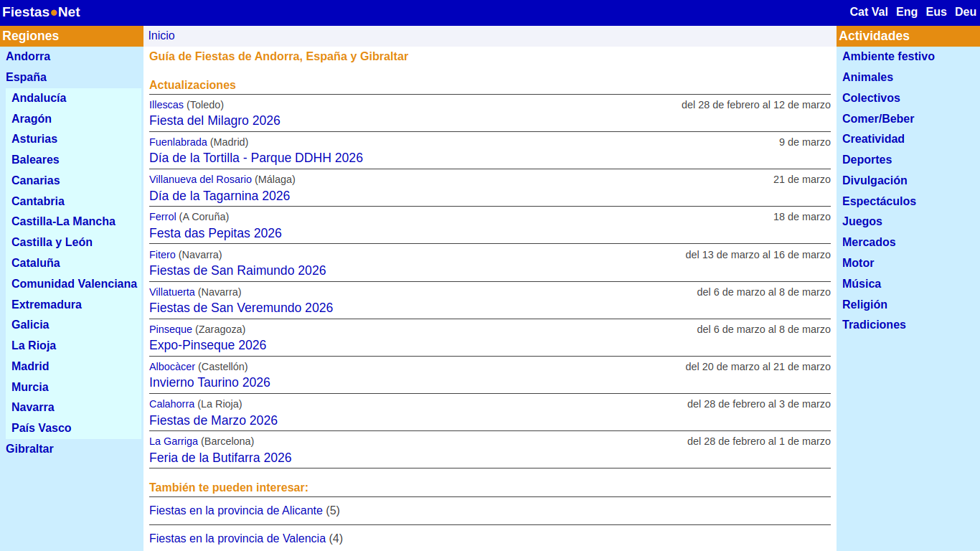
Task: Open the Baleares region
Action: (35, 160)
